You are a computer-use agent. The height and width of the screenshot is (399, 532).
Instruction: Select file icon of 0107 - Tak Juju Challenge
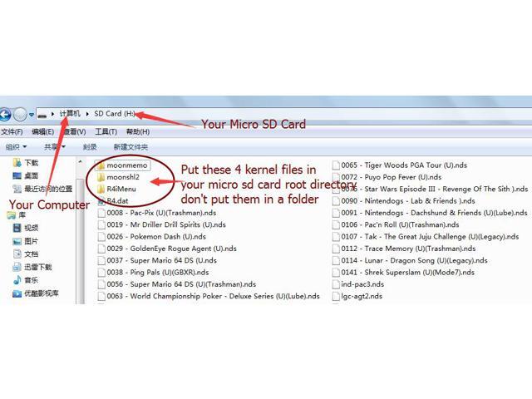336,237
